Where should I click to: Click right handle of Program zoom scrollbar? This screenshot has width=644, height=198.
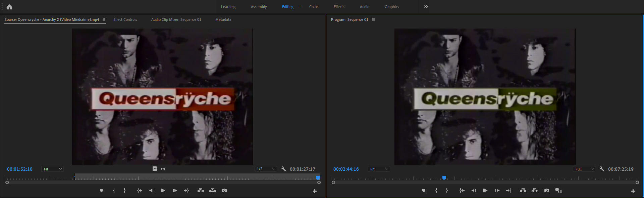pos(637,183)
